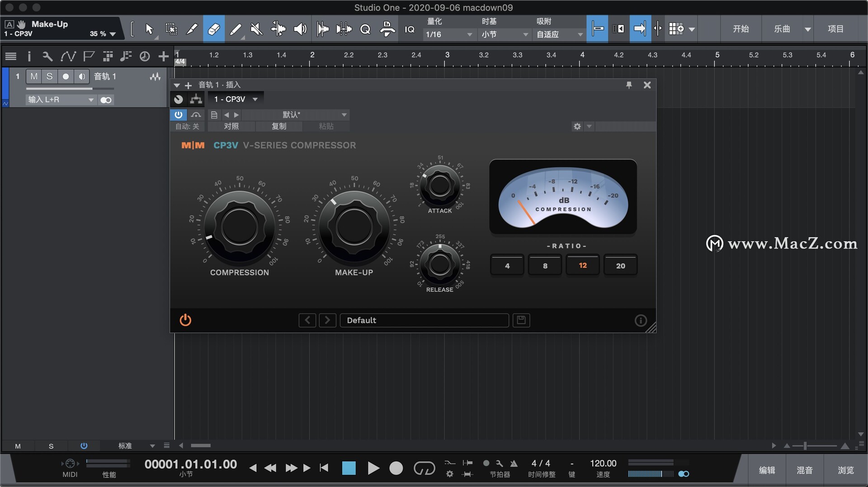
Task: Open the 乐曲 page
Action: tap(782, 29)
